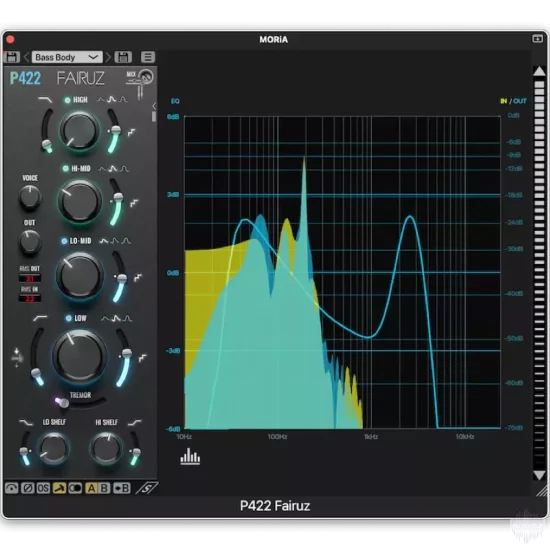Screen dimensions: 550x550
Task: Toggle the HIGH band power LED
Action: click(67, 100)
